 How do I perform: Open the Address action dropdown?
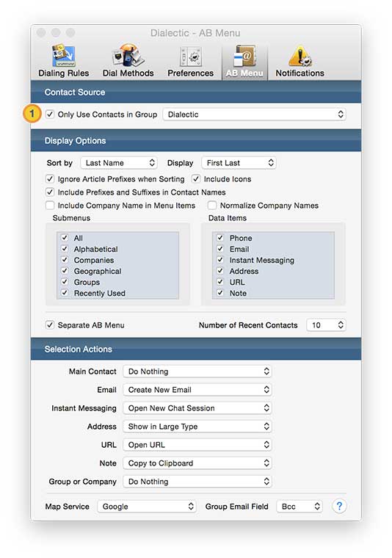[197, 427]
